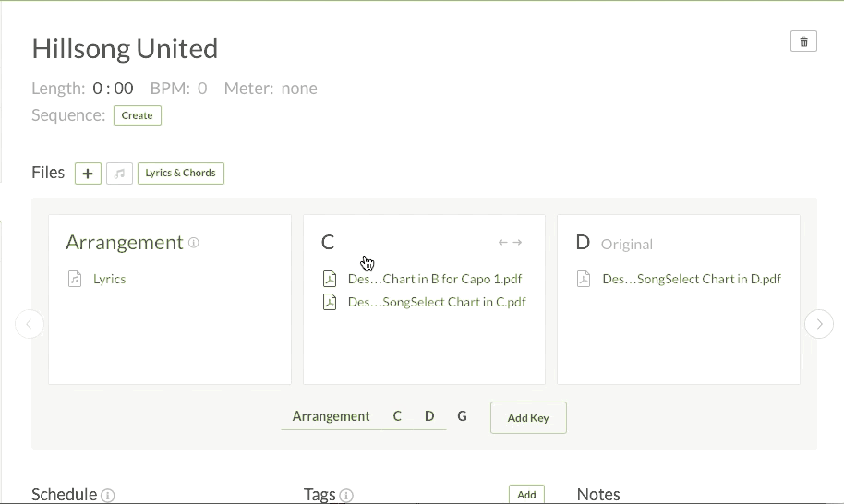Open SongSelect Chart in C.pdf link
Screen dimensions: 844x504
coord(437,302)
